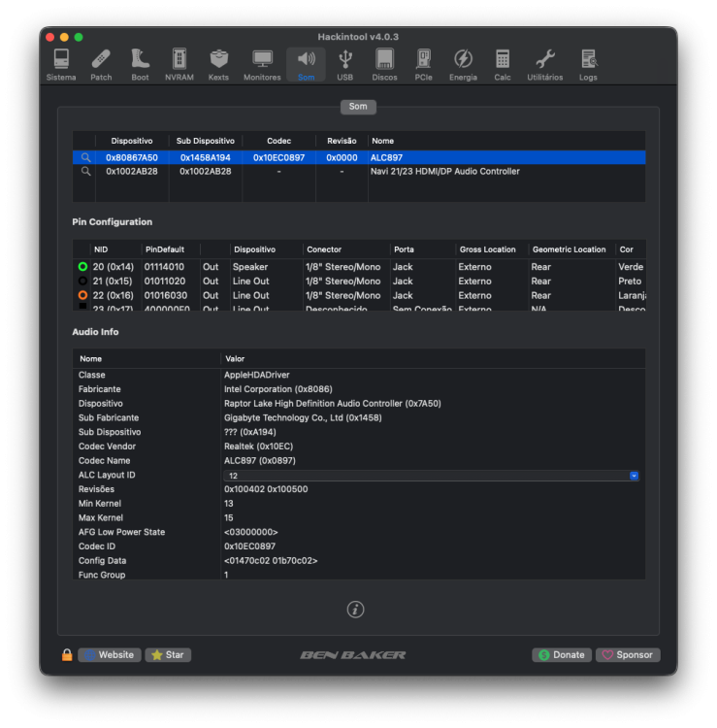Click the Min Kernel row
Viewport: 717px width, 728px height.
[359, 503]
